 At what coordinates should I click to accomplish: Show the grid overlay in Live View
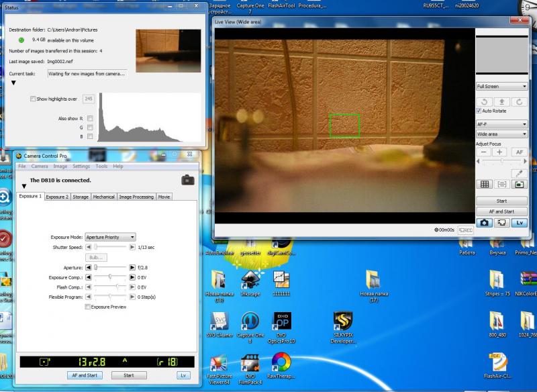coord(485,184)
